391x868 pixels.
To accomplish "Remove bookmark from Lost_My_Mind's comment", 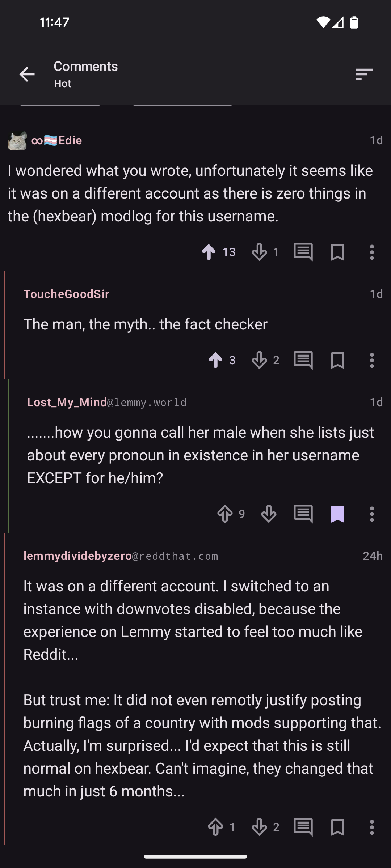I will tap(337, 514).
